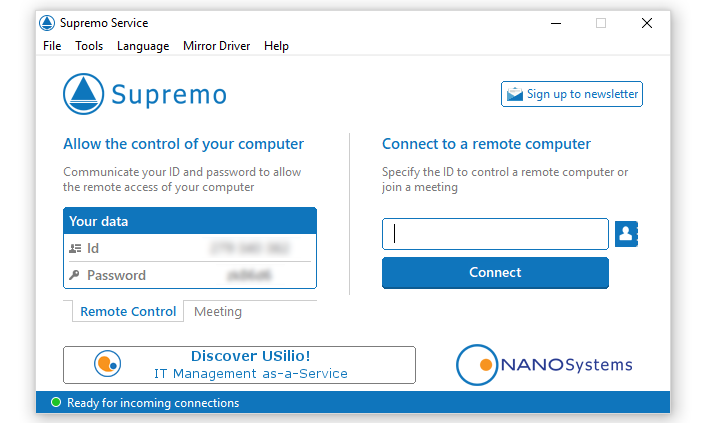Expand the Language menu
This screenshot has height=423, width=705.
click(x=143, y=46)
